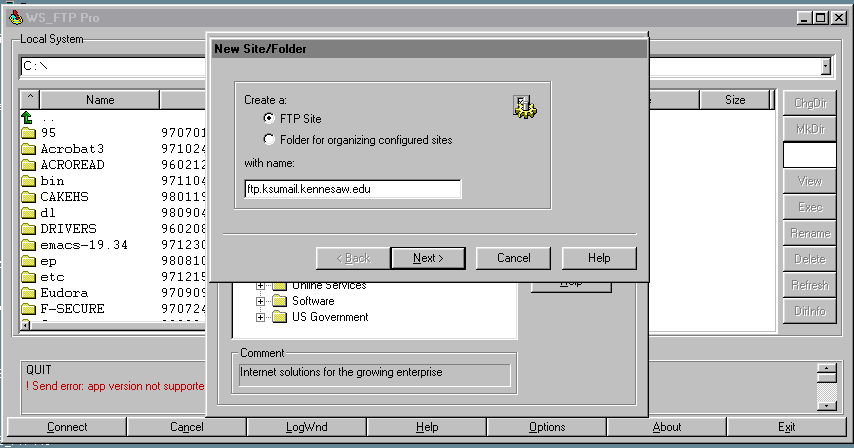
Task: Click the site name input field
Action: [x=352, y=189]
